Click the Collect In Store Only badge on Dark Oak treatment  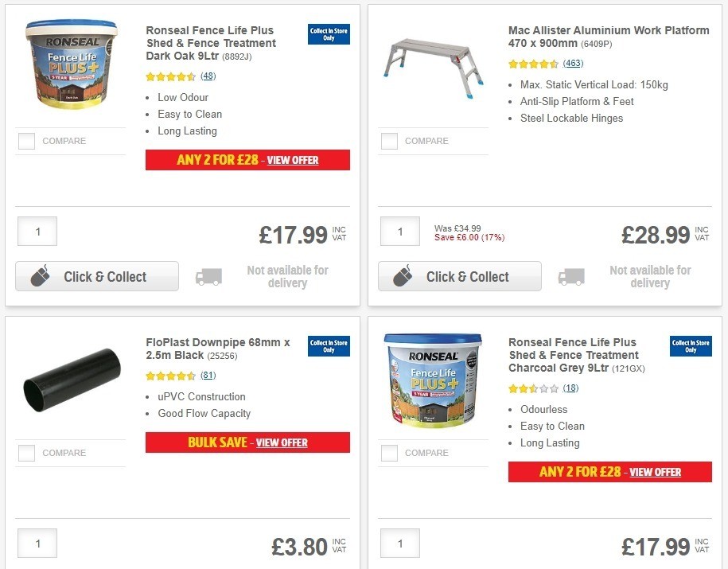pyautogui.click(x=328, y=35)
